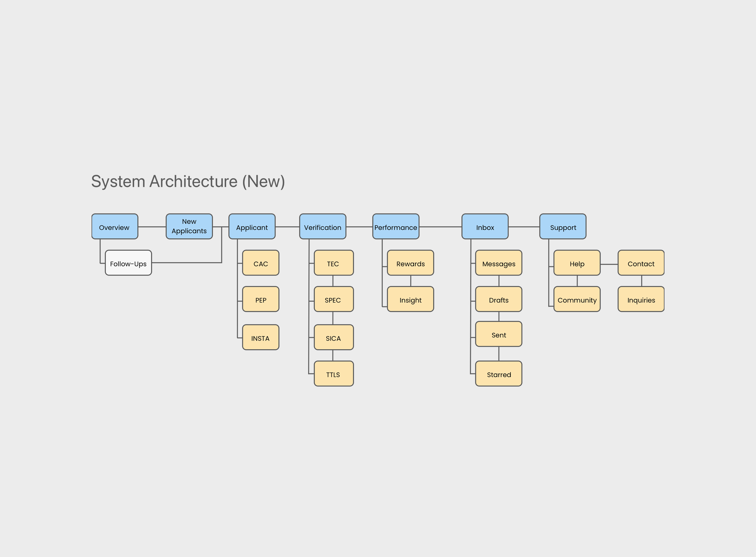Click the Drafts node
Image resolution: width=756 pixels, height=557 pixels.
(498, 299)
